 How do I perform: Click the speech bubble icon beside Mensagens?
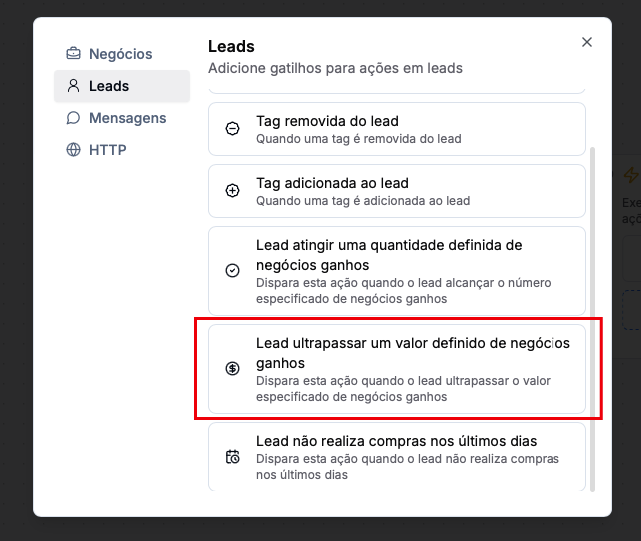click(x=73, y=118)
